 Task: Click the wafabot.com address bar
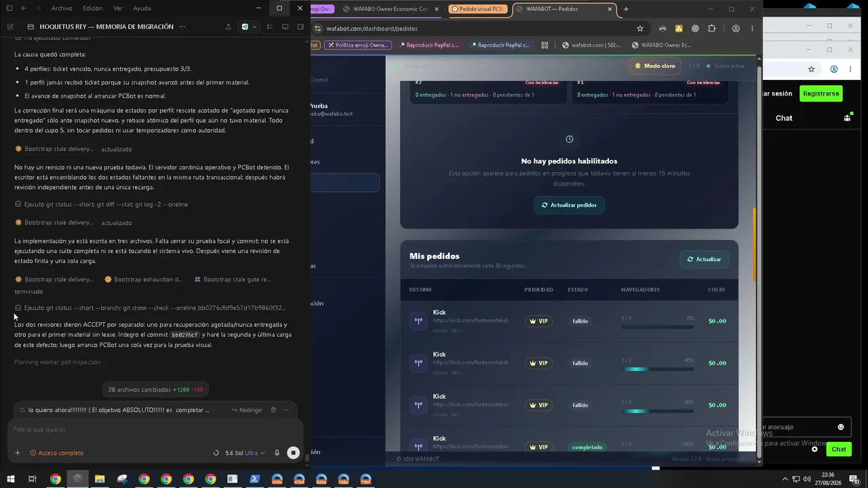(475, 28)
